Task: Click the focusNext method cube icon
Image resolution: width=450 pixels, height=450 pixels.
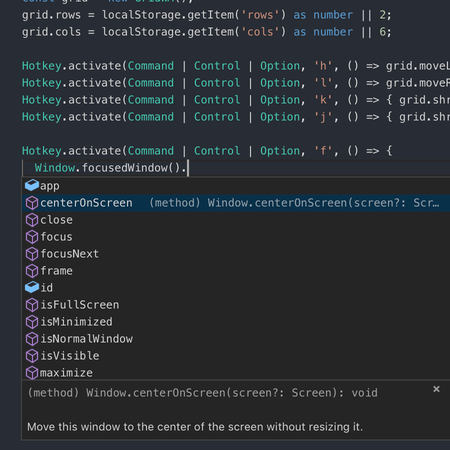Action: 32,254
